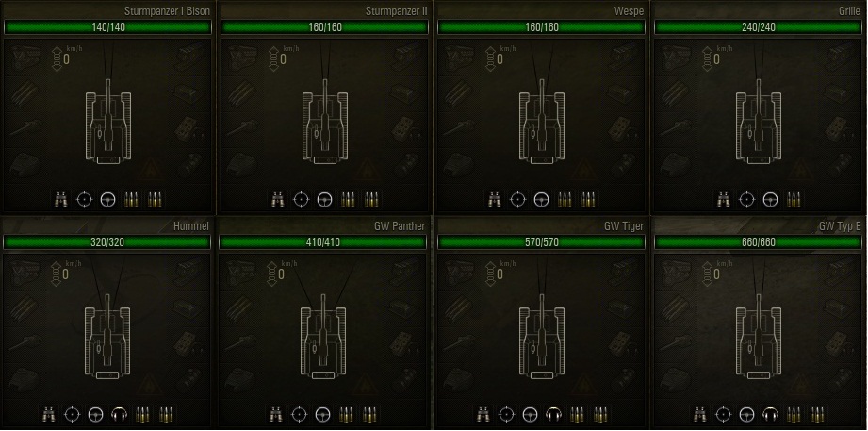868x431 pixels.
Task: Click the driver steering wheel icon in Wespe panel
Action: point(541,199)
